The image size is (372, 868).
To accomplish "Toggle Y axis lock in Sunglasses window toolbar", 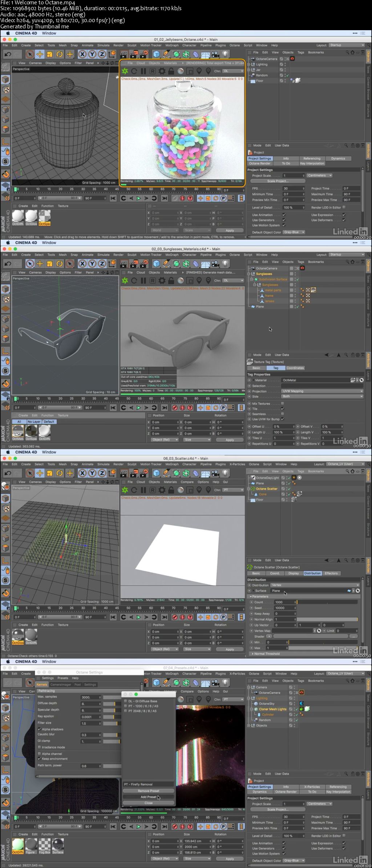I will (x=92, y=264).
